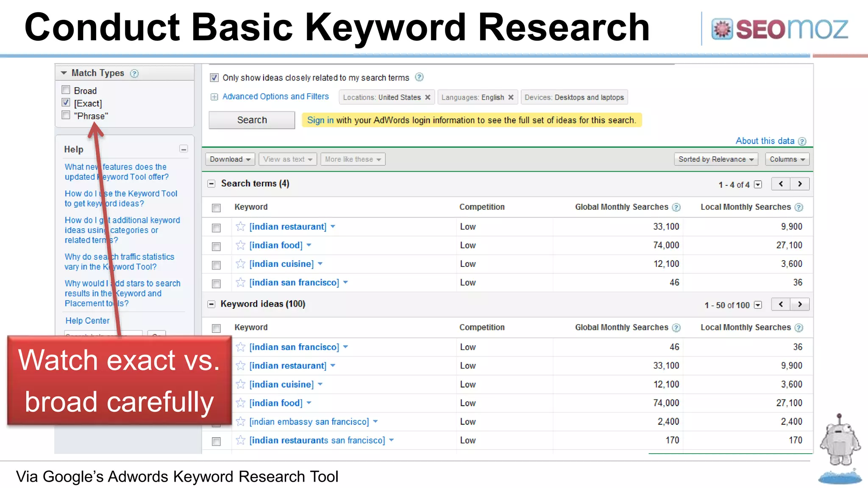Viewport: 868px width, 488px height.
Task: Tick the [indian restaurant] search term checkbox
Action: coord(216,228)
